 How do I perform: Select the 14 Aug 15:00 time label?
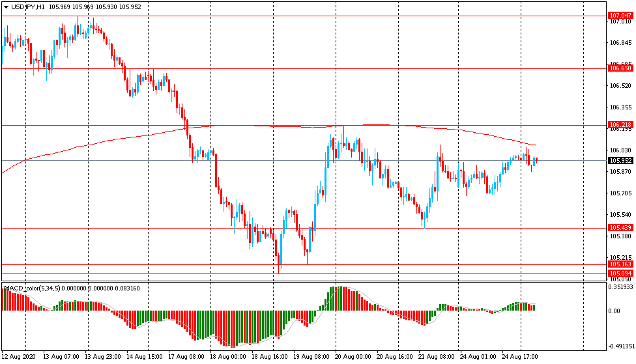click(145, 357)
